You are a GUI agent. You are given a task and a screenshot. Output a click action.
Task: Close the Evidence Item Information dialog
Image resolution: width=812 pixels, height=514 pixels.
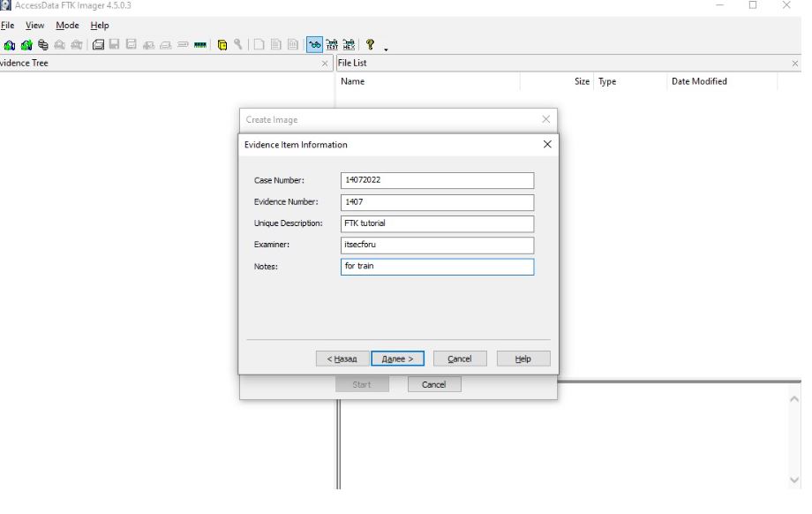pos(547,145)
